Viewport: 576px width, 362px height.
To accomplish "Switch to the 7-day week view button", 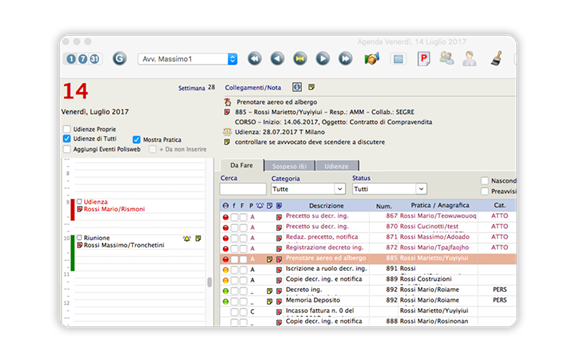I will click(83, 59).
